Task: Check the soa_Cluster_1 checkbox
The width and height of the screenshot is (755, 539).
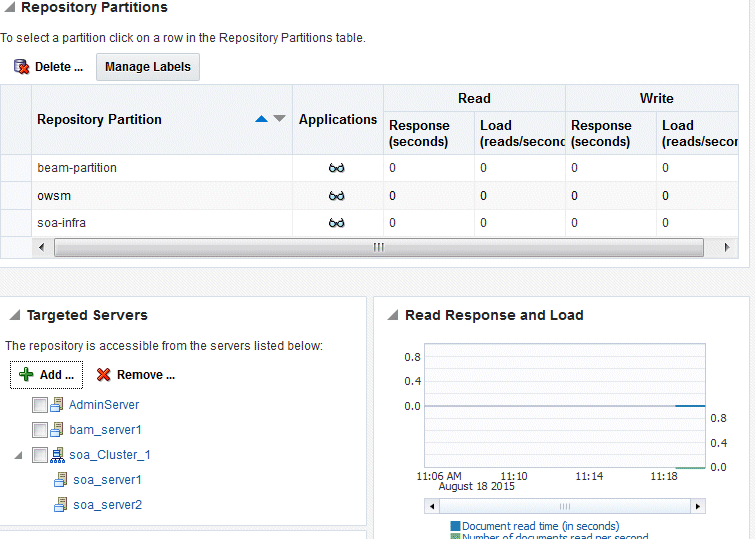Action: 39,455
